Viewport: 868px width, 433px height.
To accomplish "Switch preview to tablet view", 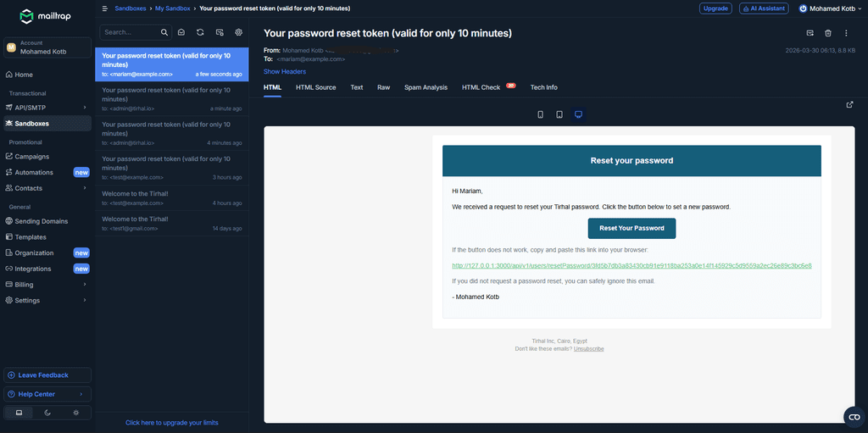I will click(559, 114).
